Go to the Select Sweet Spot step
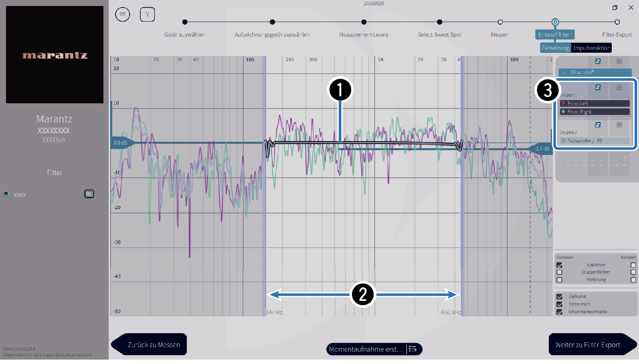 [440, 35]
